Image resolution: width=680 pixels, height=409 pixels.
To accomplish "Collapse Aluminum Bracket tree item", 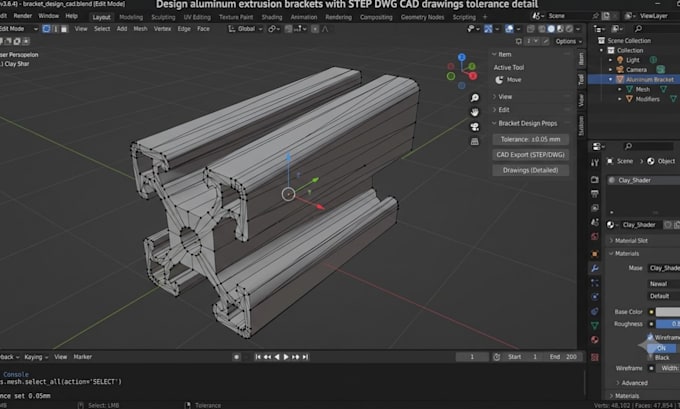I will pyautogui.click(x=610, y=79).
